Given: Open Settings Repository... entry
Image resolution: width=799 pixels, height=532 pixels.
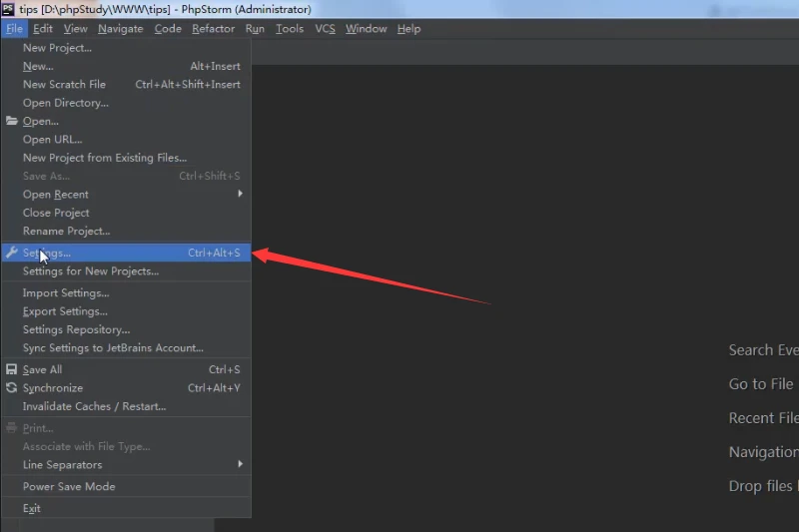Looking at the screenshot, I should [127, 330].
